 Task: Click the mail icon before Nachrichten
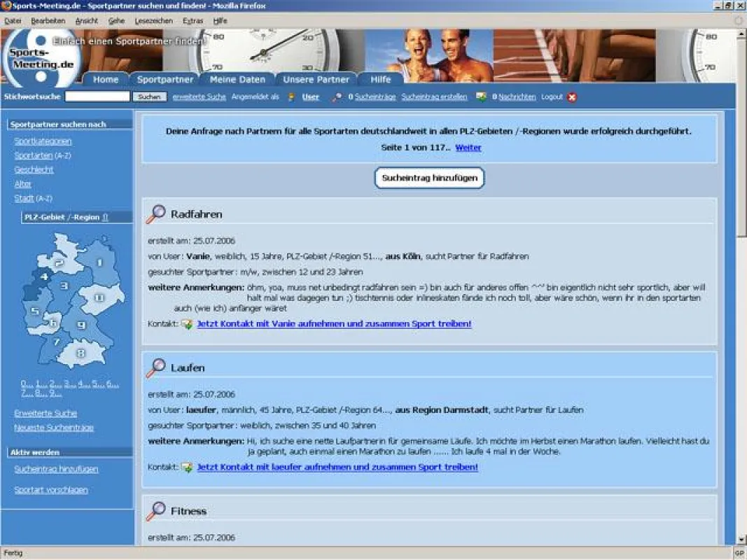pyautogui.click(x=481, y=97)
